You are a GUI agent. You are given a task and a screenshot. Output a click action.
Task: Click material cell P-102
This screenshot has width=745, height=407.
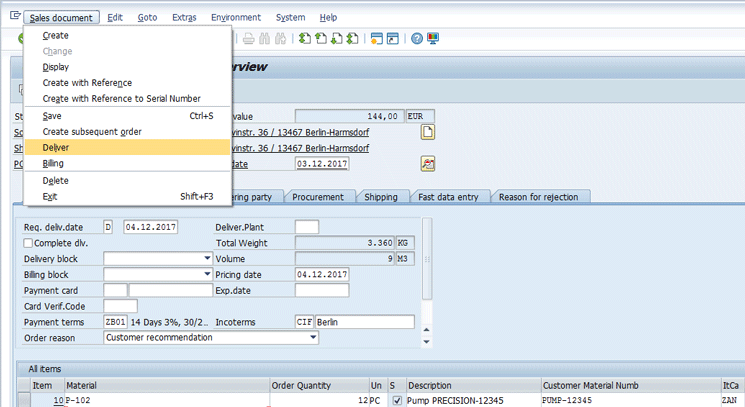167,400
